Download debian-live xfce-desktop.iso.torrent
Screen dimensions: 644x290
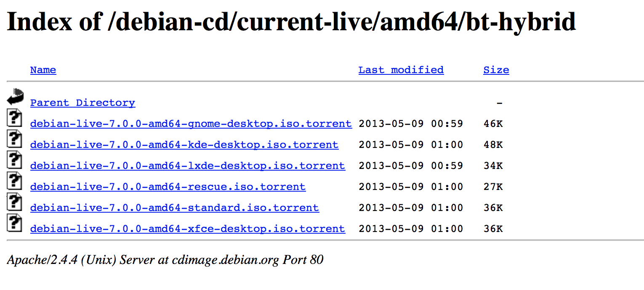coord(188,229)
